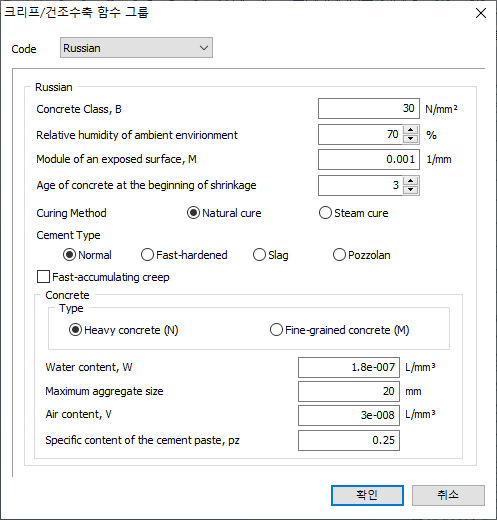Image resolution: width=497 pixels, height=520 pixels.
Task: Click the Concrete Class B input field
Action: click(369, 108)
